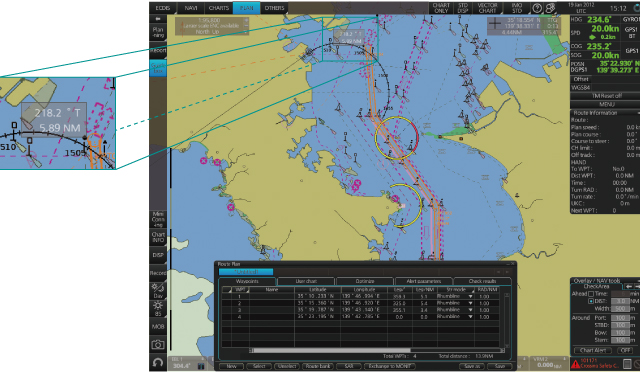This screenshot has height=372, width=640.
Task: Open Str mode dropdown for waypoint 3
Action: coord(470,310)
